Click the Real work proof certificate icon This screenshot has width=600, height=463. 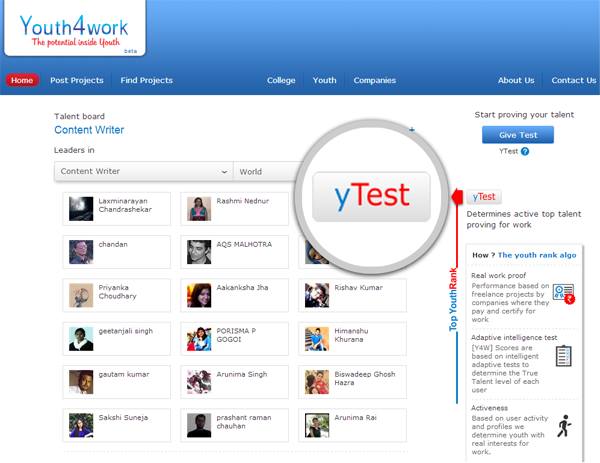pos(564,293)
